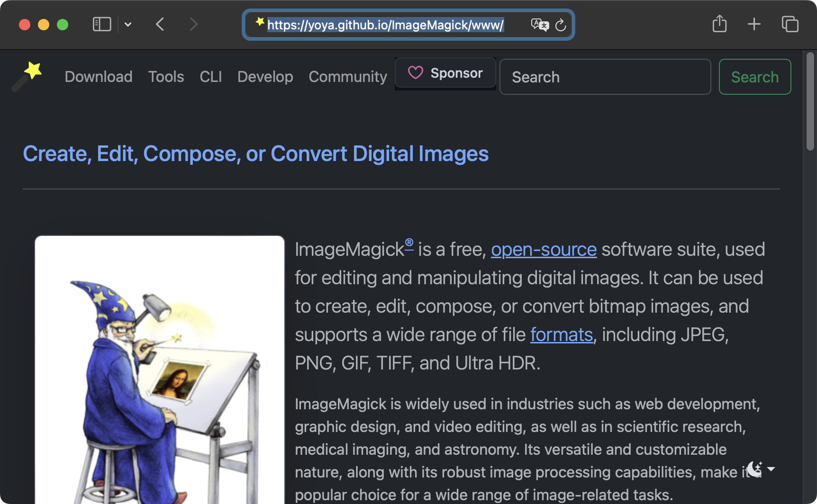Open the CLI menu
The image size is (817, 504).
pyautogui.click(x=211, y=77)
